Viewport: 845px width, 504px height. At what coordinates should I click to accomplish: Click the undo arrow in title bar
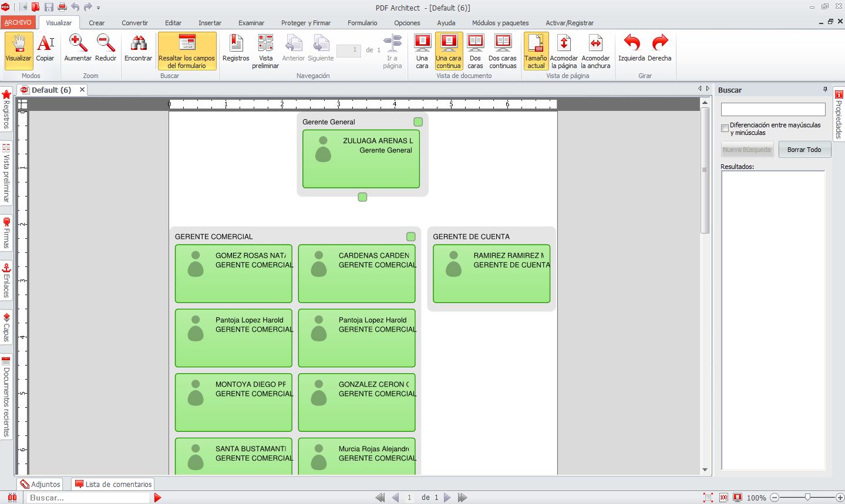(75, 7)
